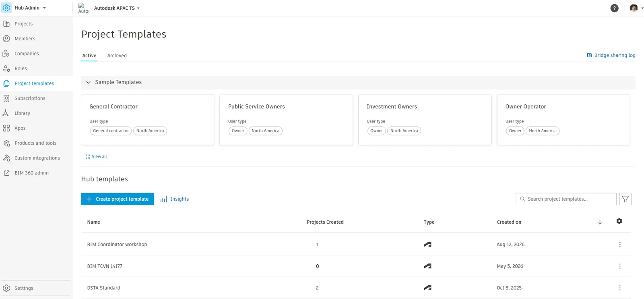Open the Hub Admin dropdown
644x299 pixels.
coord(30,8)
